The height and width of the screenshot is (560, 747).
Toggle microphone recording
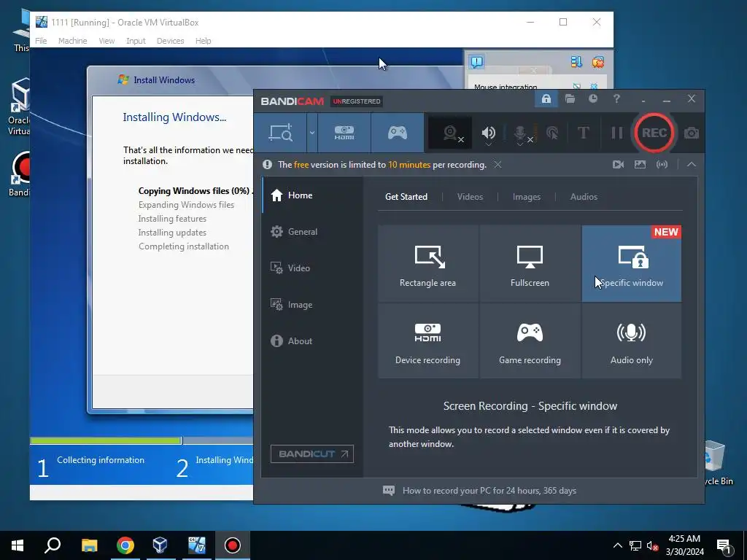point(521,134)
